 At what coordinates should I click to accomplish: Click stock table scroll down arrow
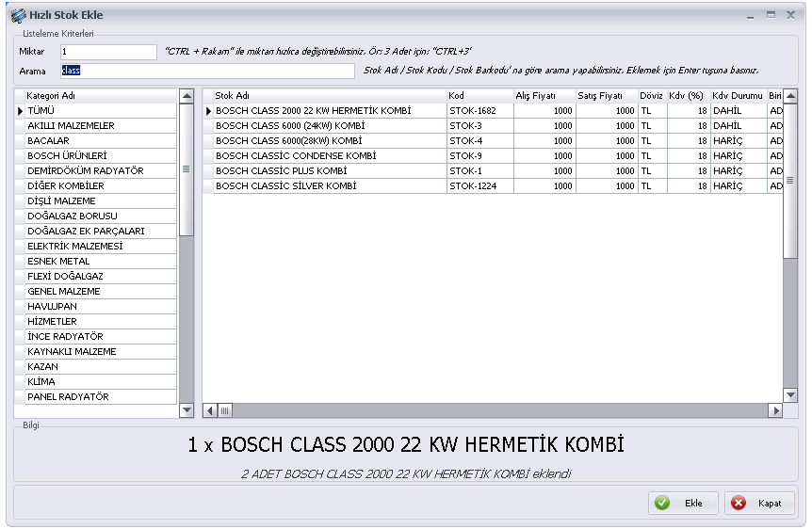point(790,395)
